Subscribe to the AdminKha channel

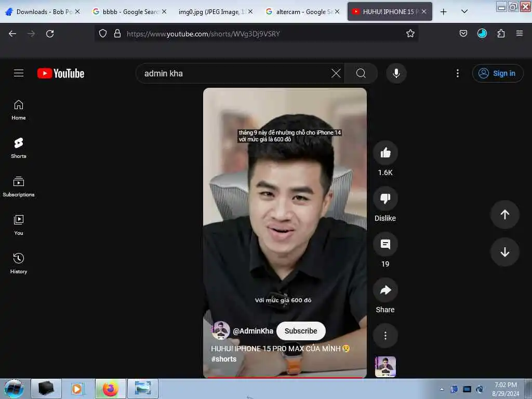pos(301,331)
